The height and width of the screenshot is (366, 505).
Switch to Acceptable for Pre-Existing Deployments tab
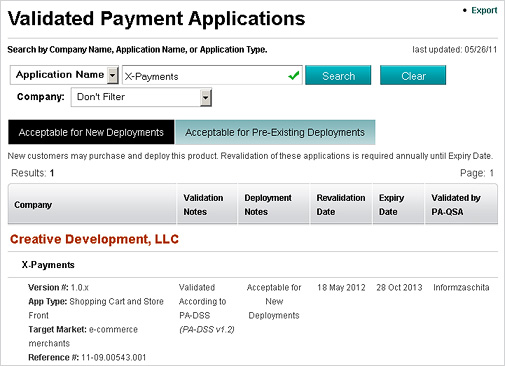(275, 132)
